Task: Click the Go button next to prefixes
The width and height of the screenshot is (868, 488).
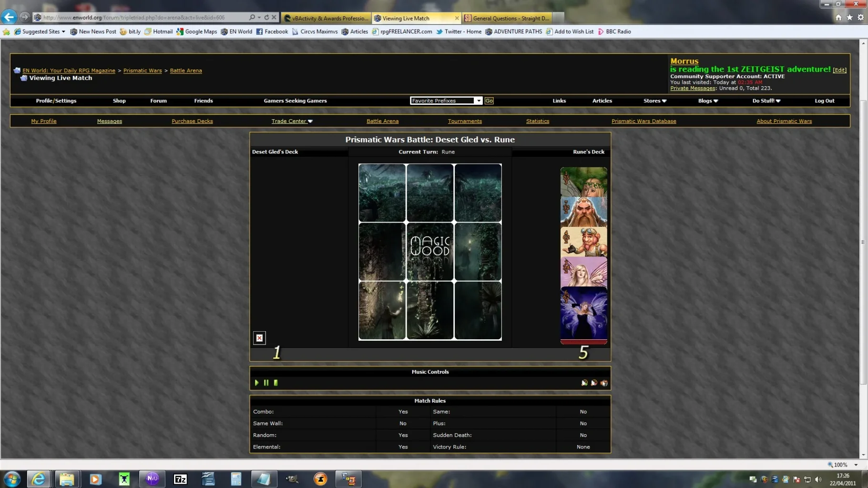Action: click(489, 101)
